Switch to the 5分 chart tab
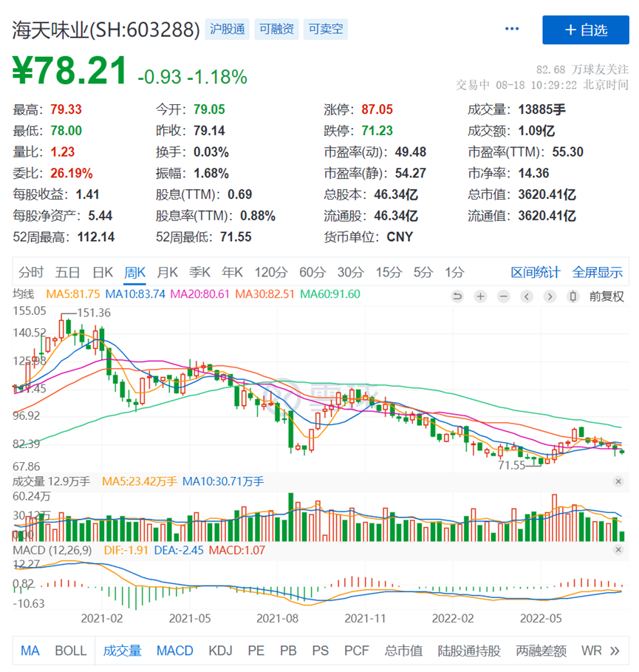Image resolution: width=639 pixels, height=672 pixels. [423, 272]
